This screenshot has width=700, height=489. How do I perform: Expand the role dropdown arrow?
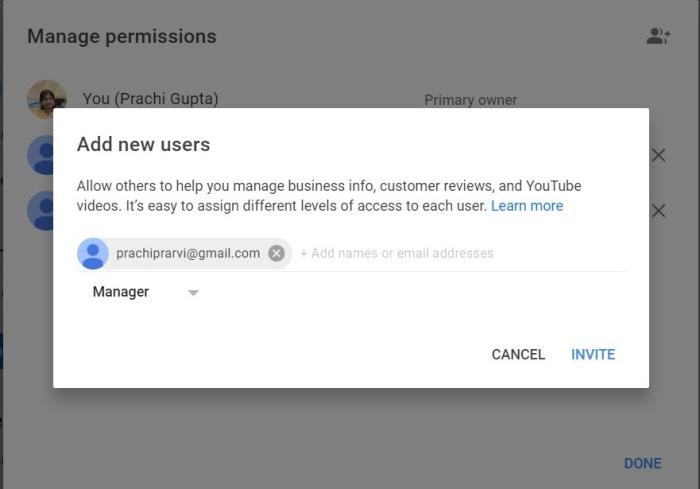point(194,293)
